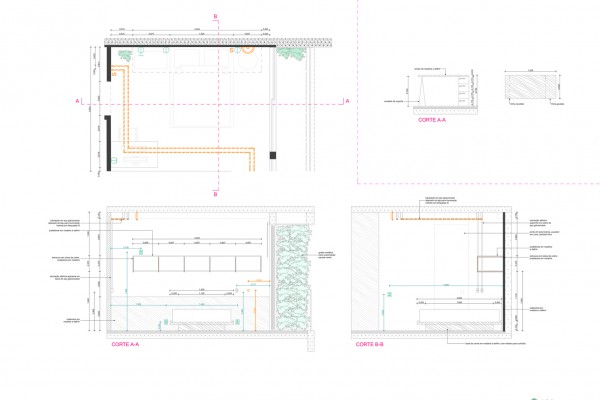Click the orange dashed path's bottom-left corner
The height and width of the screenshot is (400, 600).
pyautogui.click(x=125, y=152)
